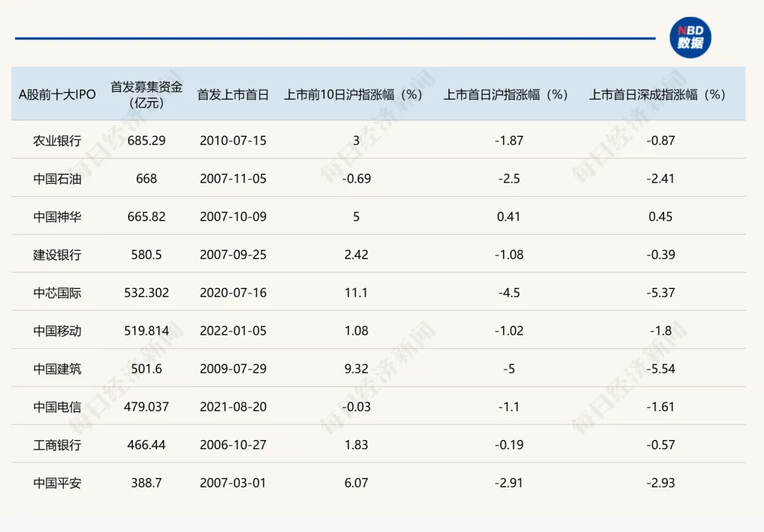The width and height of the screenshot is (764, 532).
Task: Click the 6.07 pre-listing gain value
Action: [356, 482]
